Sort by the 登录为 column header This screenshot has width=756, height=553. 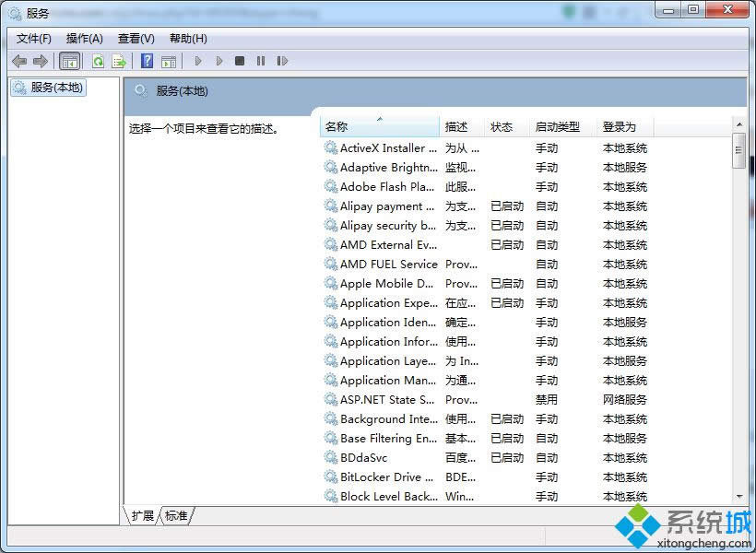click(x=625, y=127)
